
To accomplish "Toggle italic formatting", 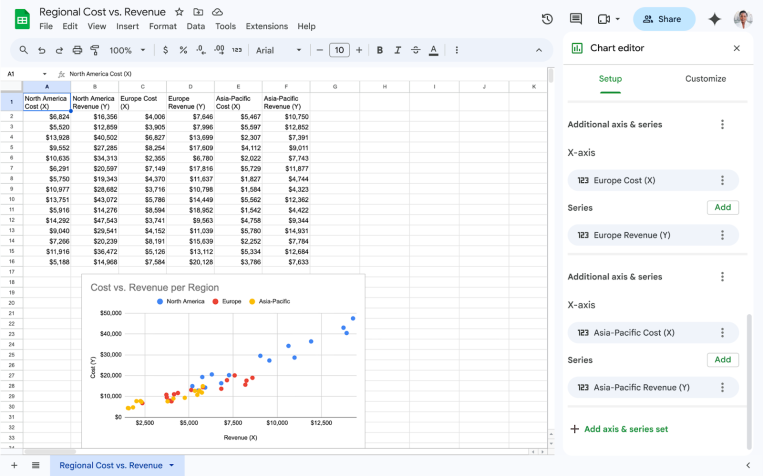I will 398,50.
